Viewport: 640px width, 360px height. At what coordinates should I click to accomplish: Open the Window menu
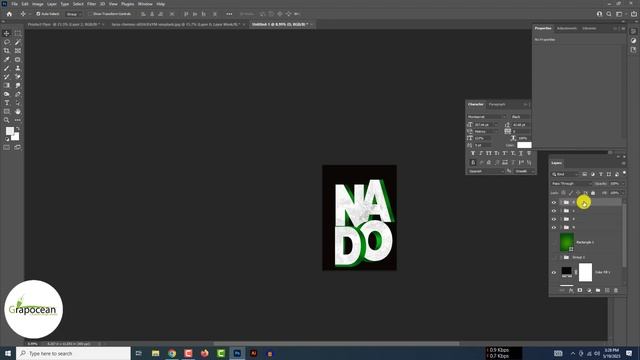[145, 4]
